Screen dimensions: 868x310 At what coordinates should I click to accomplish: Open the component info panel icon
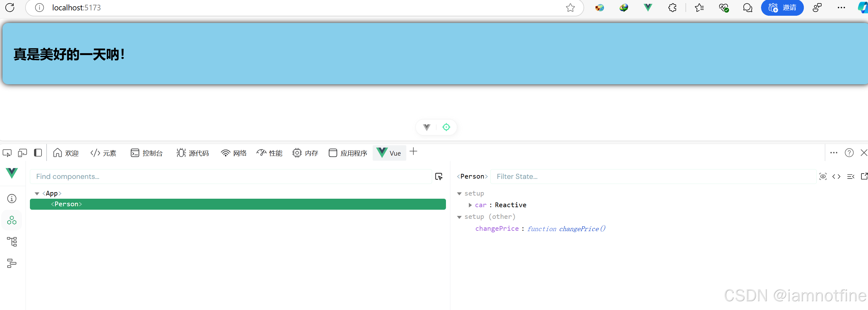click(x=11, y=199)
